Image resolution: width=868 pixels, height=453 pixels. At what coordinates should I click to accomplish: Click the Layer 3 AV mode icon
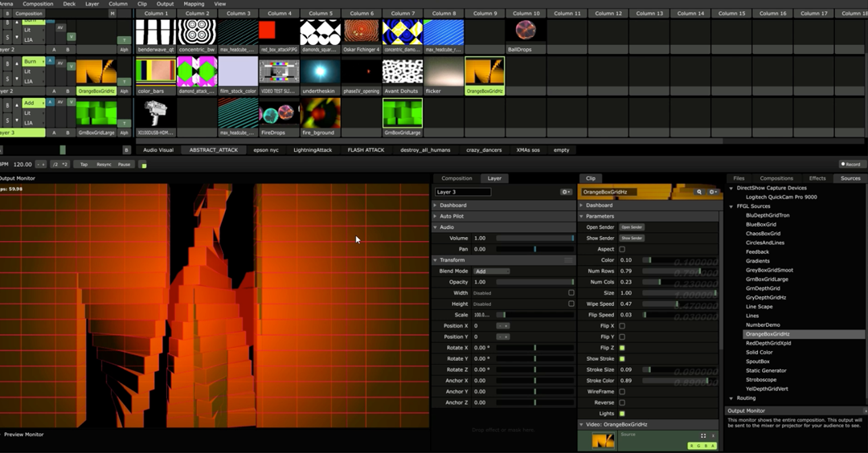click(60, 102)
